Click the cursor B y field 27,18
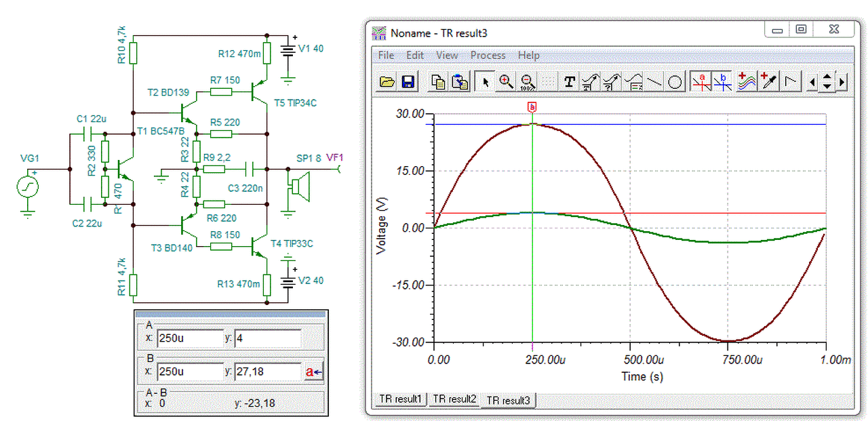Viewport: 868px width, 421px height. [267, 372]
